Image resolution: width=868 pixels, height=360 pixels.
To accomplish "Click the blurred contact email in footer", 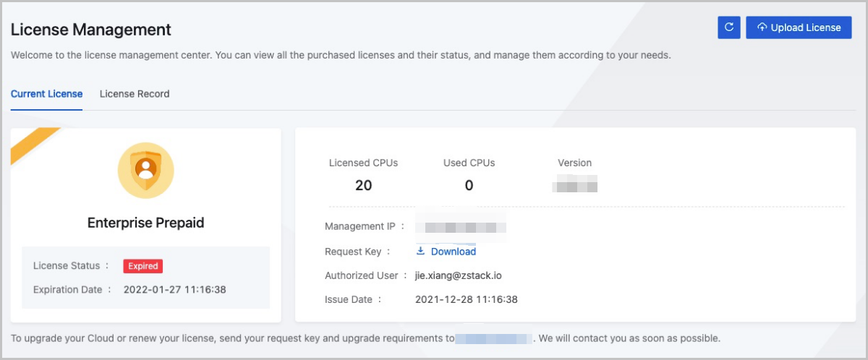I will (x=494, y=338).
